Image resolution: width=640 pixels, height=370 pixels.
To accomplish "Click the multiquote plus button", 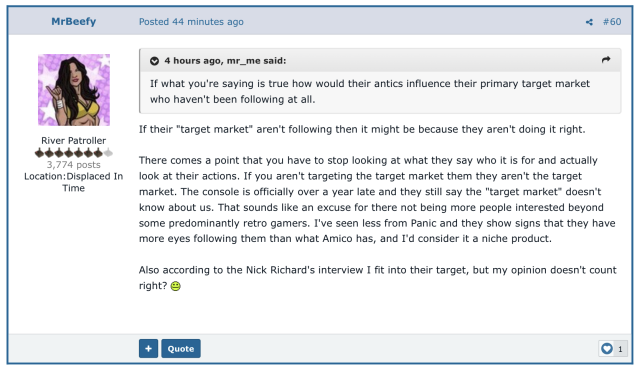I will (148, 348).
